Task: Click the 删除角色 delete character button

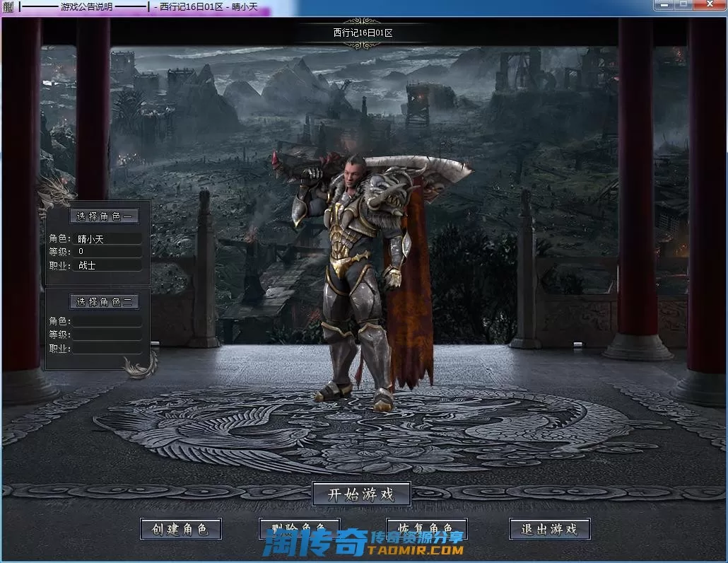Action: (x=300, y=529)
